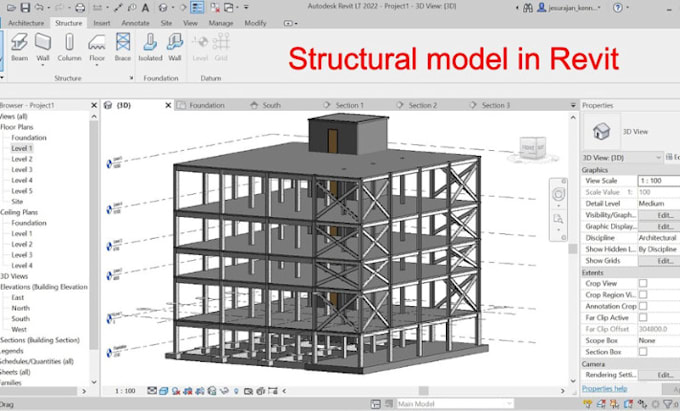This screenshot has height=411, width=680.
Task: Open the 3D View type selector dropdown
Action: tap(622, 157)
